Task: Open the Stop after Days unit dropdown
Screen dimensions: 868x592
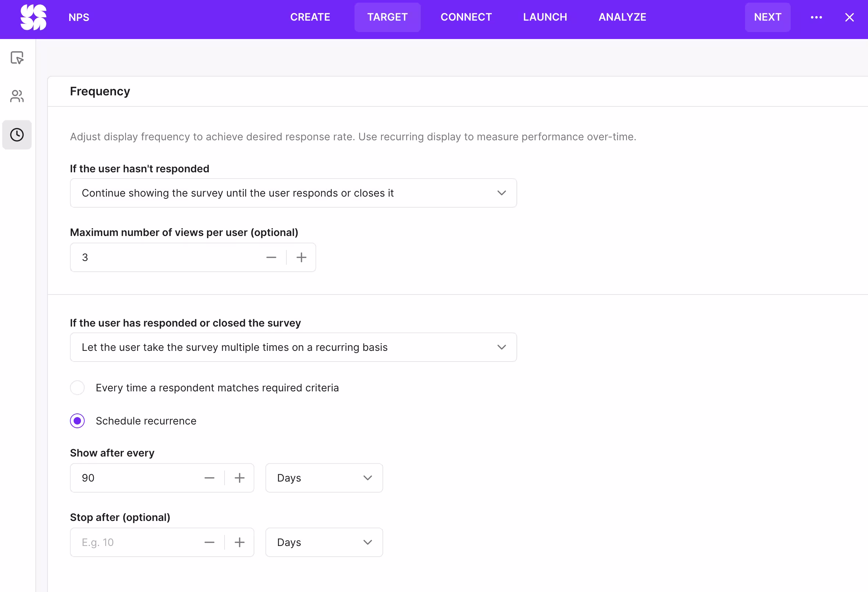Action: (x=324, y=542)
